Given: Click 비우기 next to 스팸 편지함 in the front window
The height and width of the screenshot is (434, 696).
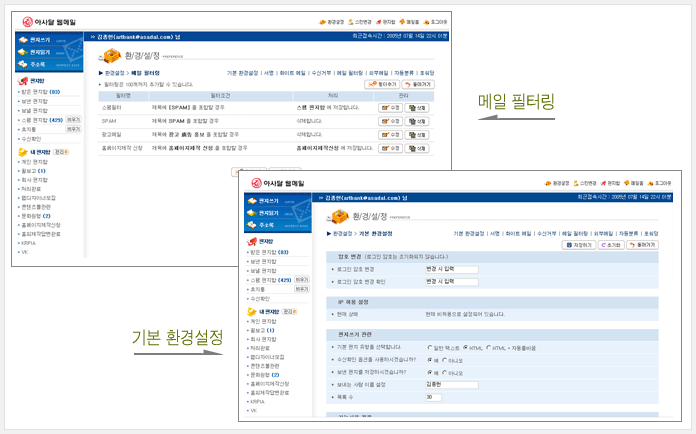Looking at the screenshot, I should pyautogui.click(x=301, y=280).
